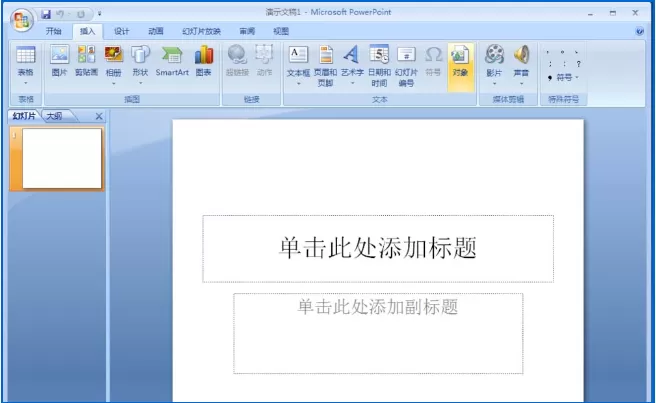Insert the question mark special symbol
The height and width of the screenshot is (403, 656).
578,64
